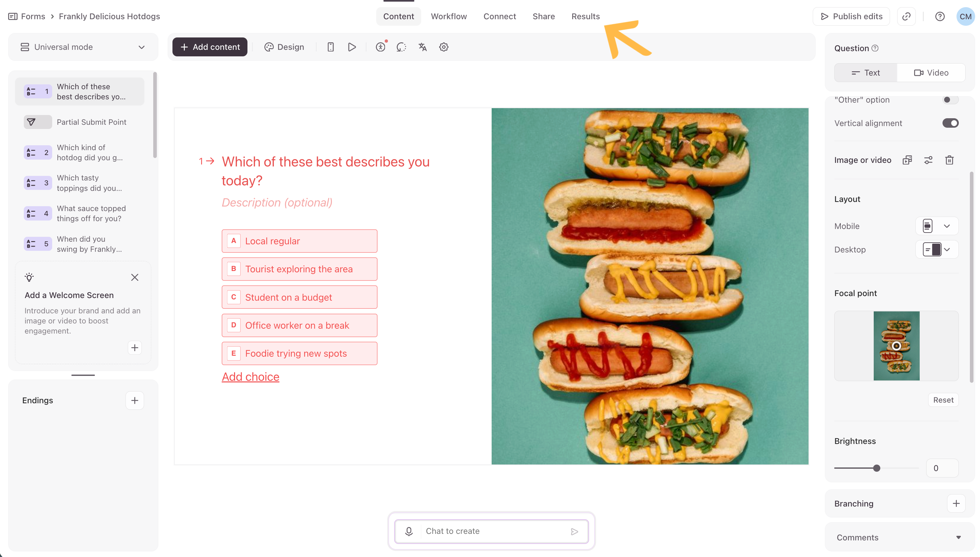This screenshot has width=980, height=557.
Task: Open the accessibility checker icon
Action: pyautogui.click(x=380, y=47)
